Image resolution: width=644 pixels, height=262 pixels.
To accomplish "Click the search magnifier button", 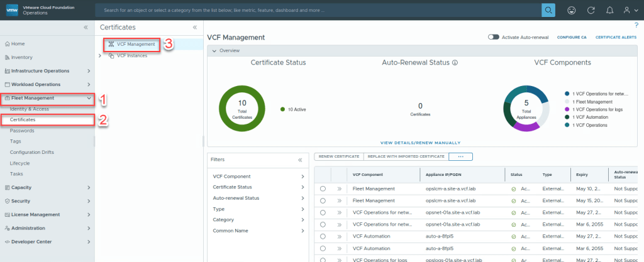I will pos(548,10).
